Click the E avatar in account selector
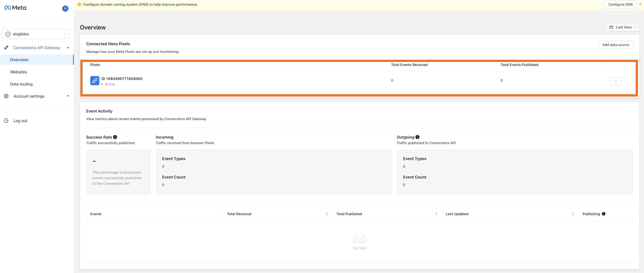The height and width of the screenshot is (273, 644). (x=8, y=34)
